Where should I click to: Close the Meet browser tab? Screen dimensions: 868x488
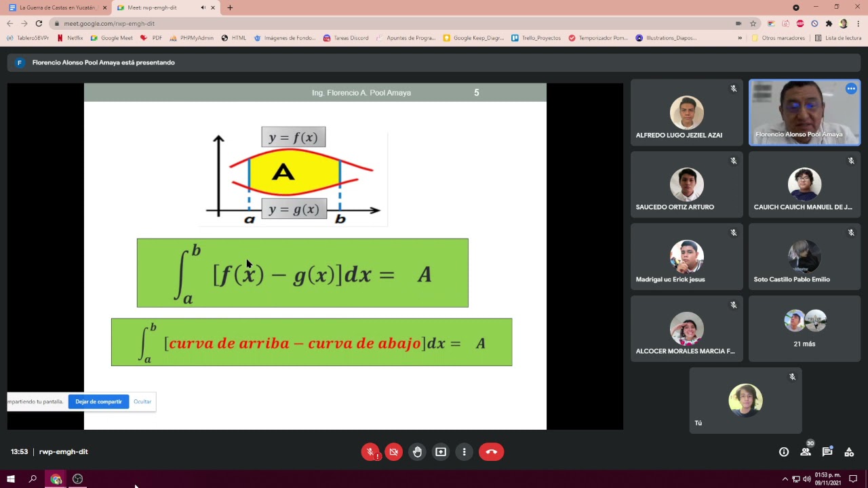213,7
